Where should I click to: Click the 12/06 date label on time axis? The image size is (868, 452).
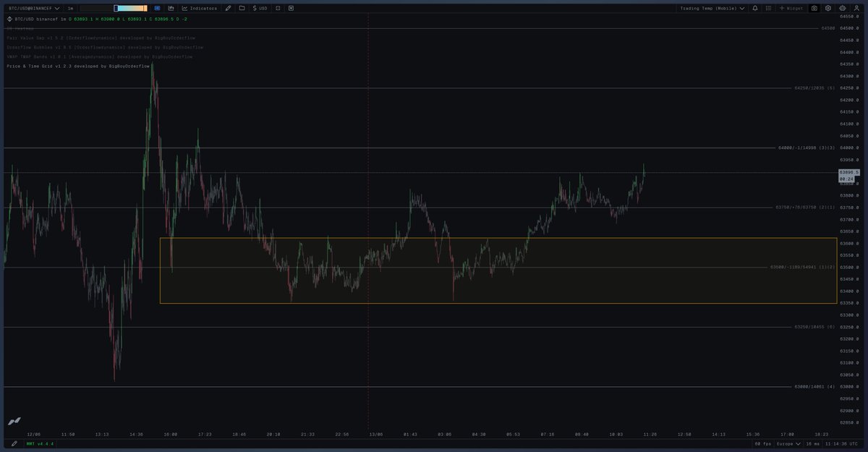pyautogui.click(x=34, y=434)
